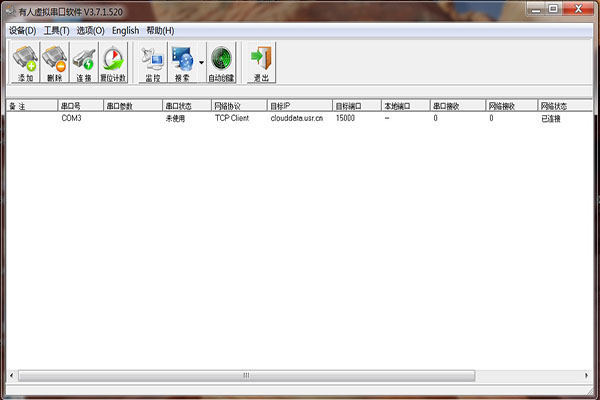Open the 设备(D) menu
Screen dimensions: 600x400
point(22,31)
